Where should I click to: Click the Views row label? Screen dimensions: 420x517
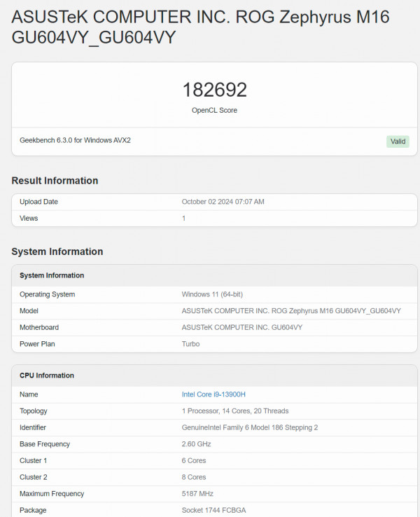[x=29, y=219]
